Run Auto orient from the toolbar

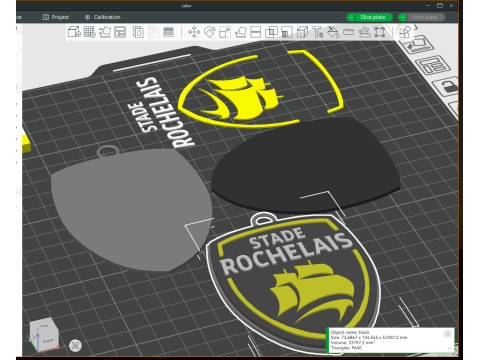coord(105,32)
